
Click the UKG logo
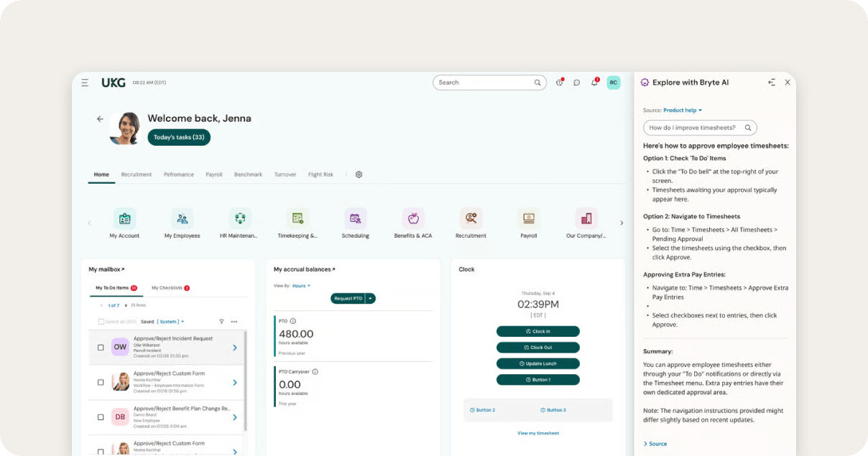[114, 83]
